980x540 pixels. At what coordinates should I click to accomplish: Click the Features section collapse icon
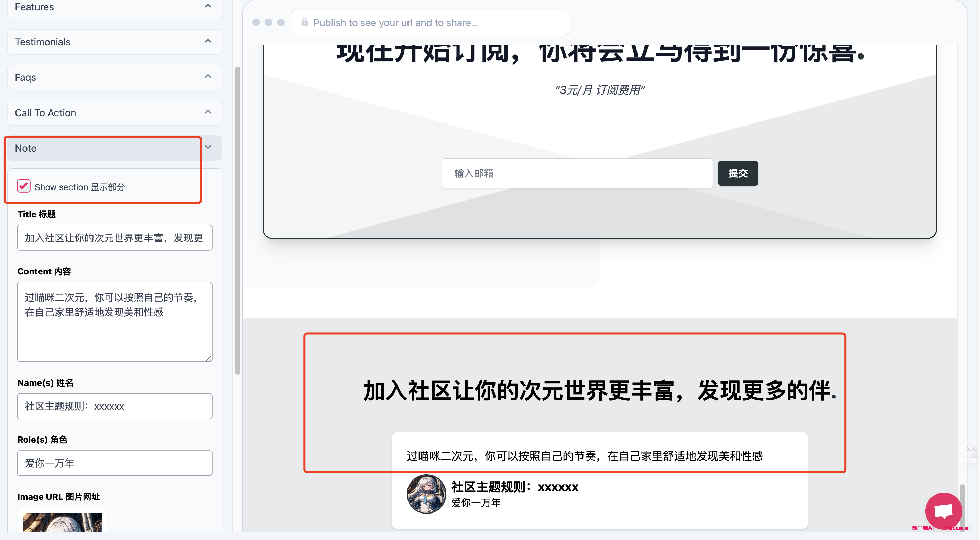click(x=208, y=6)
